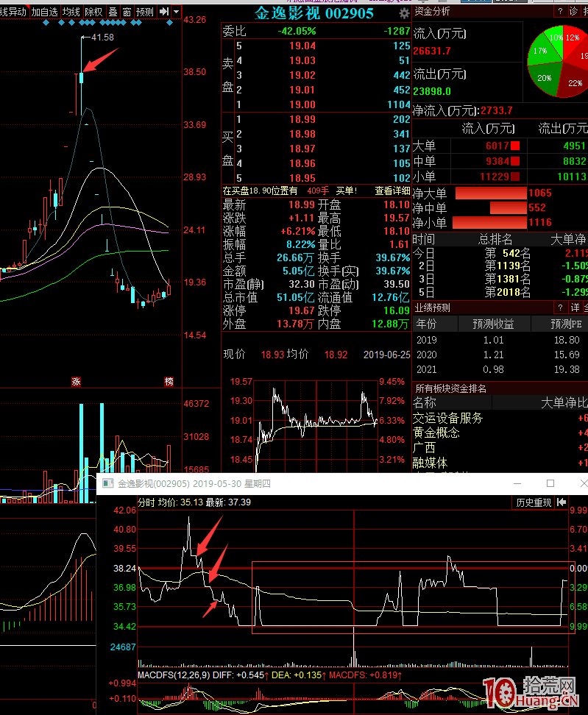Maximize the 金逸影视 2019-05-30 intraday window
This screenshot has width=588, height=715.
(x=550, y=483)
